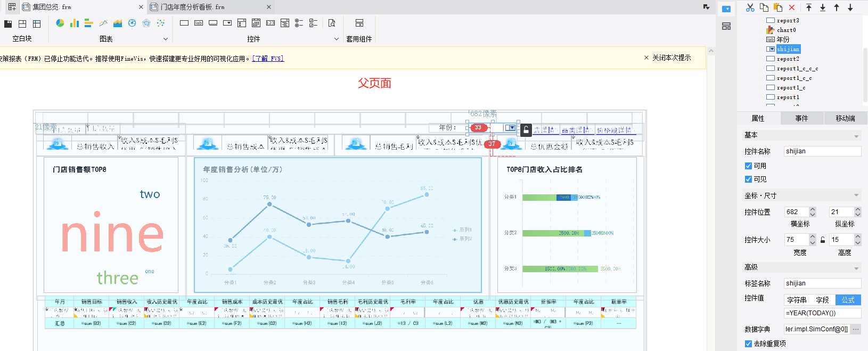Screen dimensions: 868x351
Task: Paste the copied component
Action: click(778, 7)
